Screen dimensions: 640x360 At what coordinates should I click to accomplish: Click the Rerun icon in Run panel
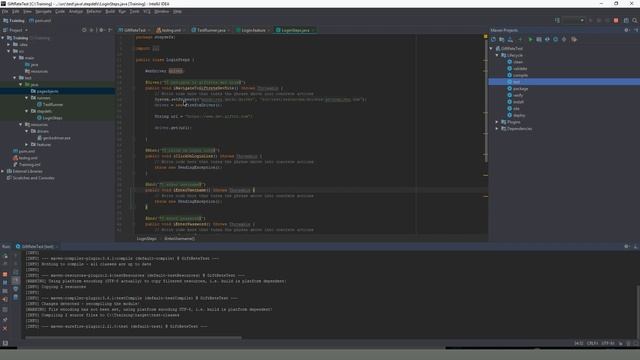(x=5, y=256)
